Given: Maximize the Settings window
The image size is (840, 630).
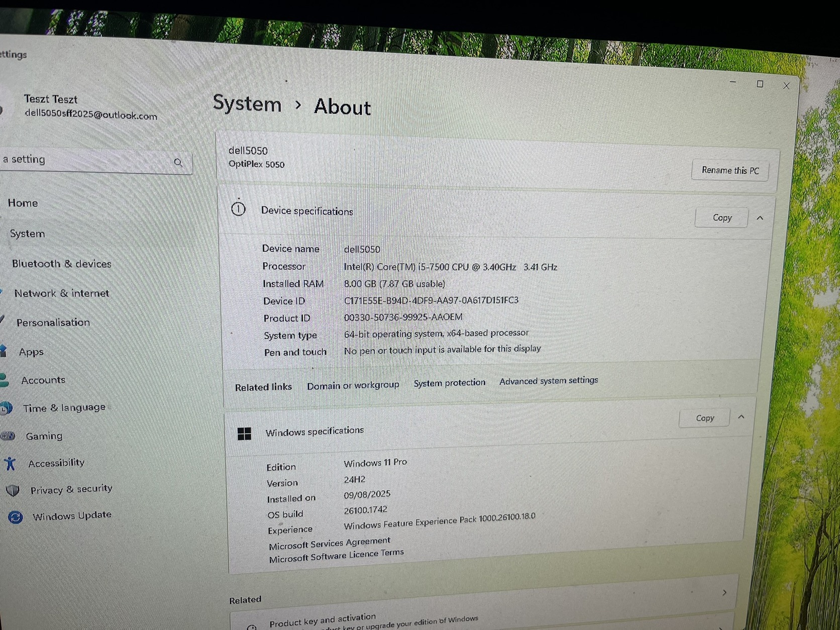Looking at the screenshot, I should point(760,84).
